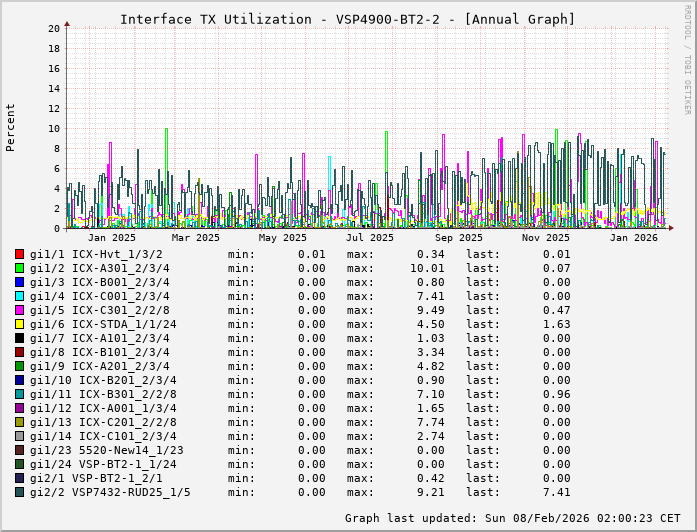
Task: Click the red gi1/1 ICX-Hvt_1/3/2 legend swatch
Action: tap(20, 254)
